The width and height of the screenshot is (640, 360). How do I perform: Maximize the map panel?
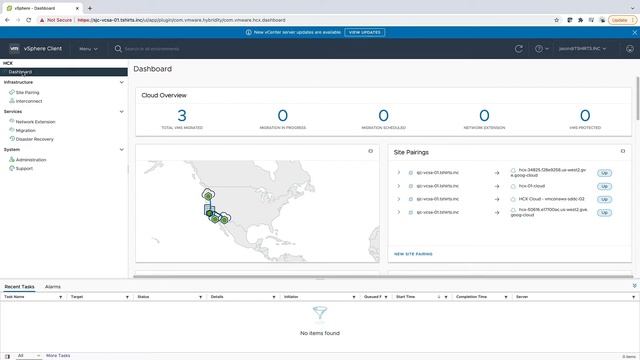[x=371, y=151]
